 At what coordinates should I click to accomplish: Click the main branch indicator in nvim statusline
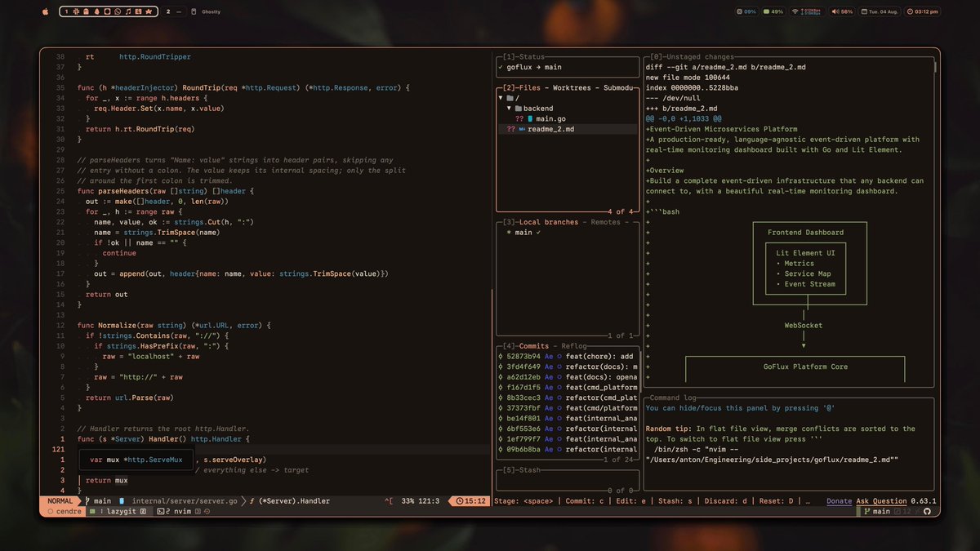click(98, 501)
